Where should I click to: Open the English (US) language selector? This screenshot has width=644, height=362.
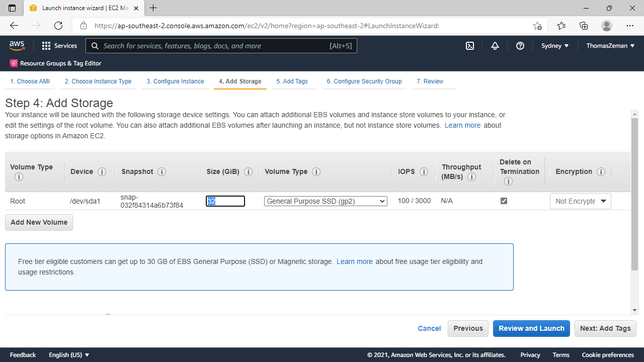click(x=69, y=355)
